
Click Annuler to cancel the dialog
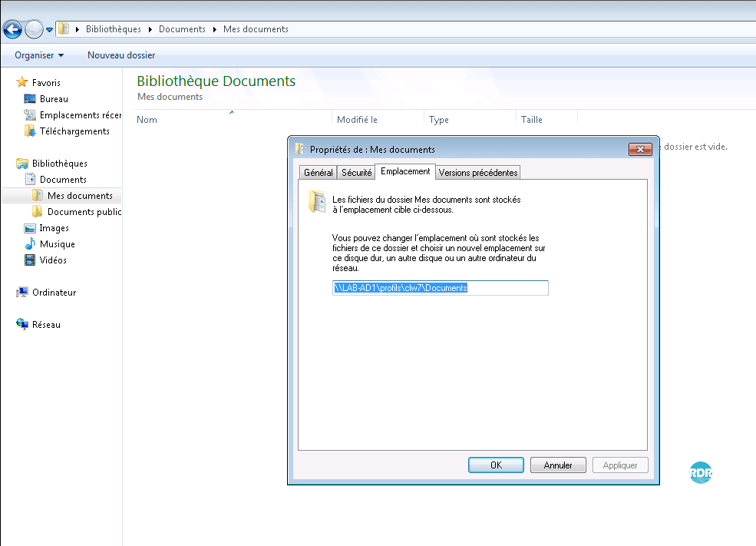pyautogui.click(x=558, y=465)
